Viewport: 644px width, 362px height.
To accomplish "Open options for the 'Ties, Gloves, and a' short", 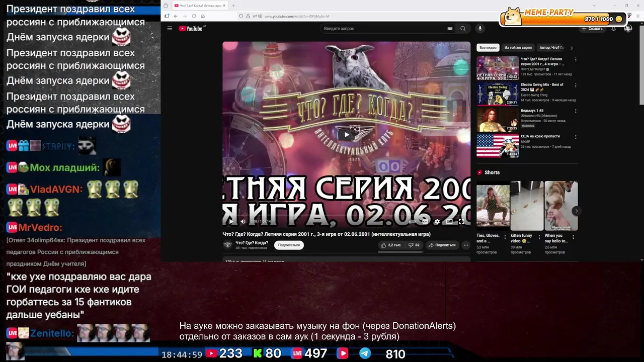I will pyautogui.click(x=505, y=237).
